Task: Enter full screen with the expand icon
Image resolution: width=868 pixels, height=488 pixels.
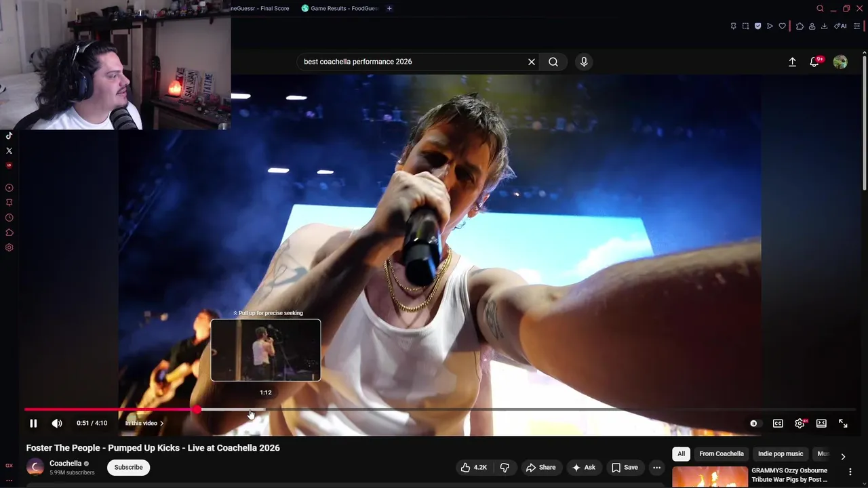Action: click(x=843, y=424)
